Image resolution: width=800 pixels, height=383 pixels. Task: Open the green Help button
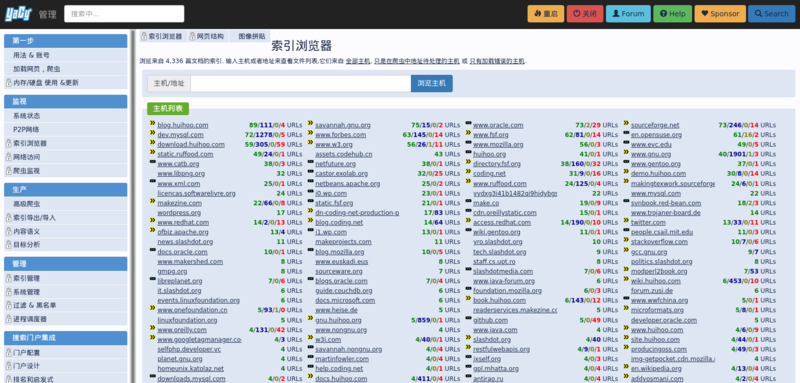point(672,14)
